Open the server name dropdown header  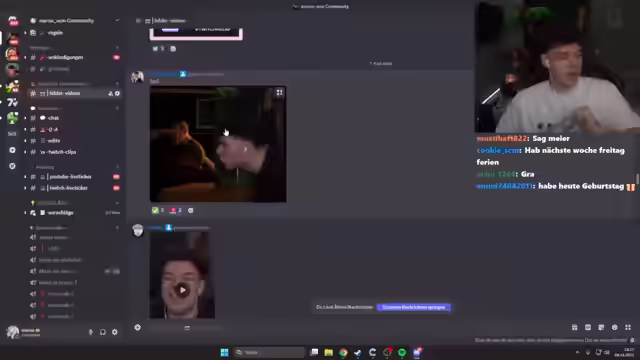(x=75, y=20)
